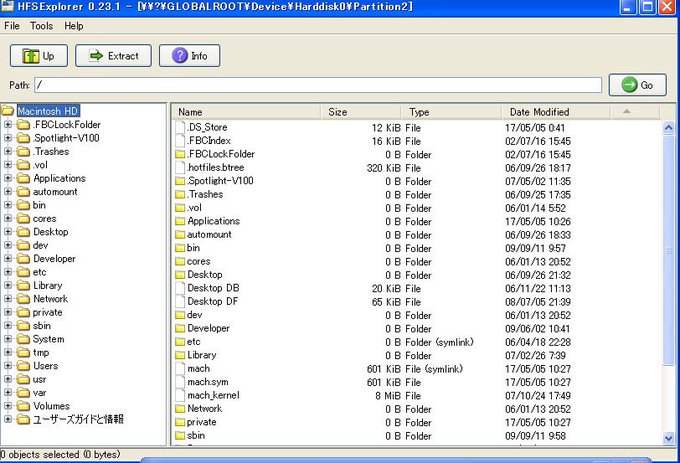Click the .FBCIndex file icon in list
680x463 pixels.
[x=180, y=141]
